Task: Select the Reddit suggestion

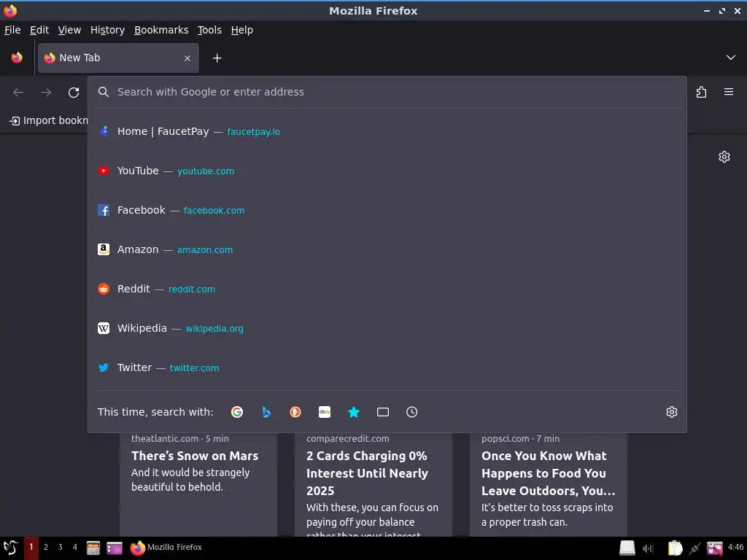Action: tap(387, 289)
